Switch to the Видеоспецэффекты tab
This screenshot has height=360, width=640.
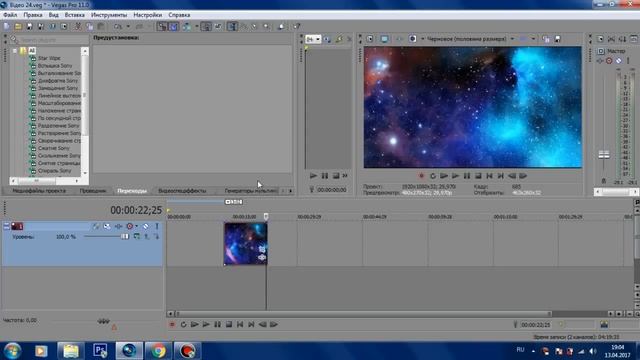(182, 191)
